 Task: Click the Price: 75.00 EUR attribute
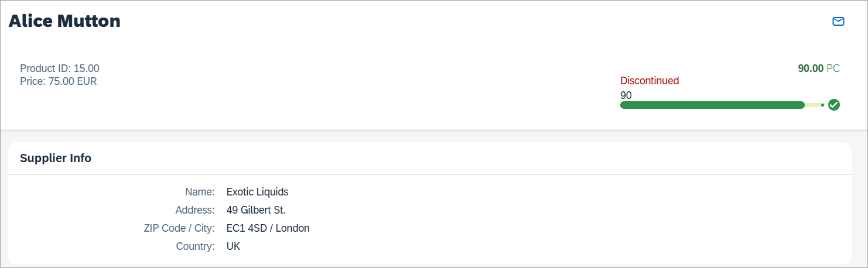coord(59,81)
